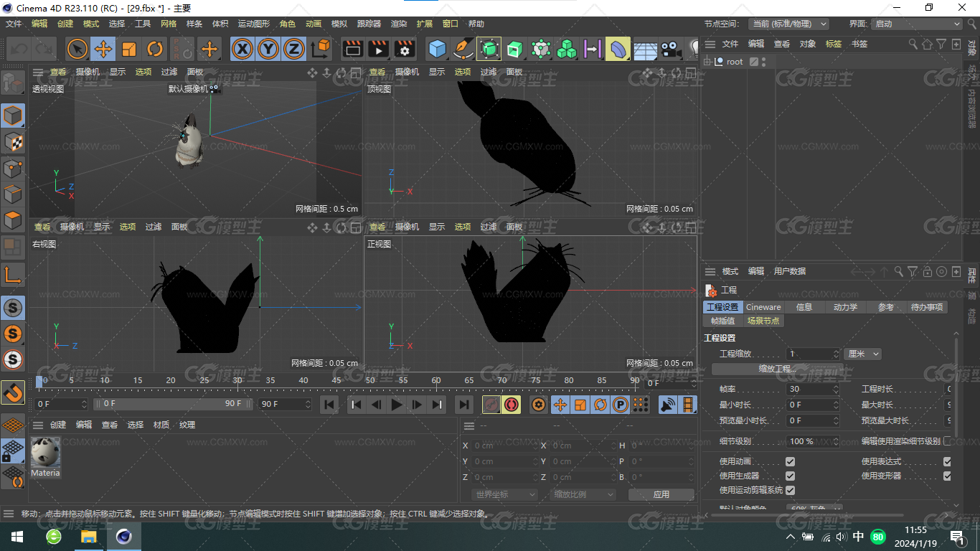
Task: Step the 工程缩放 spinner arrows
Action: pos(836,354)
